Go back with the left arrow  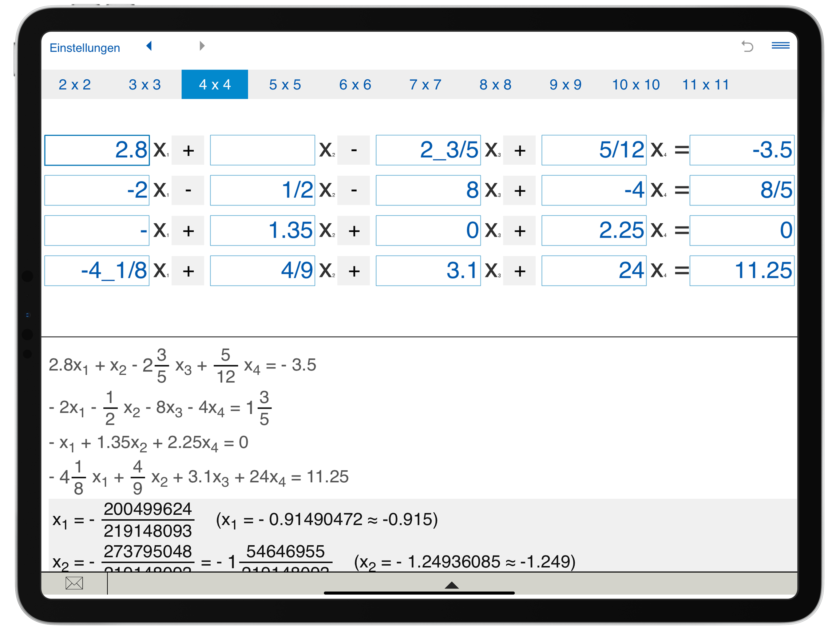coord(149,46)
